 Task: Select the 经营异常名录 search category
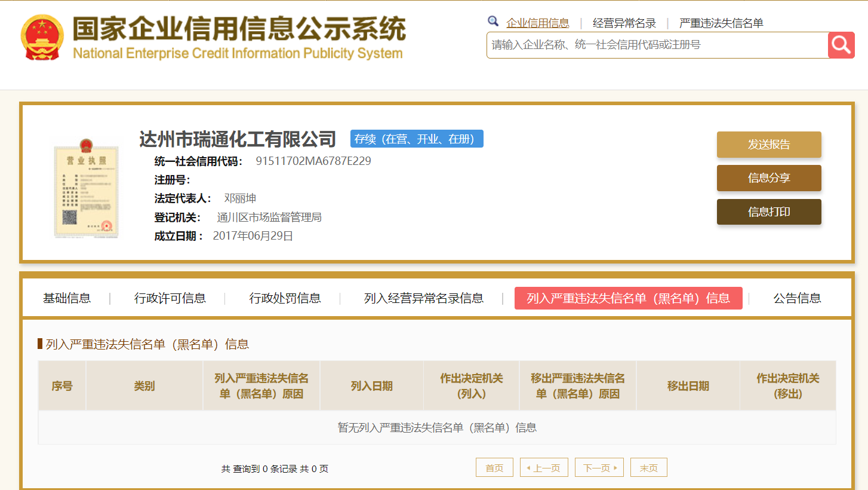click(624, 23)
